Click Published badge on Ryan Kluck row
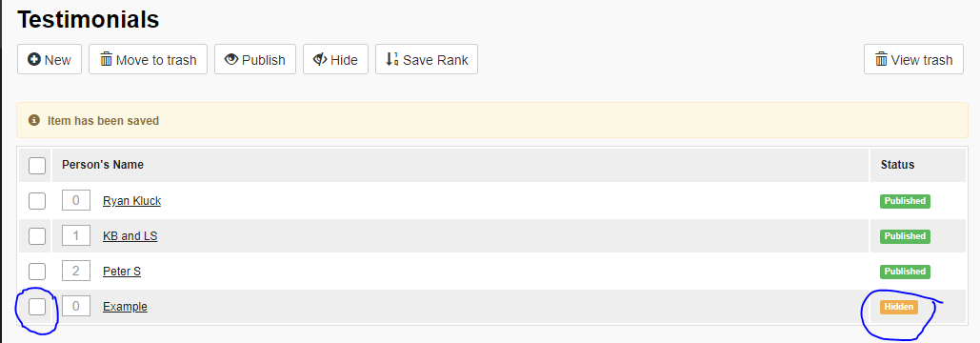Viewport: 980px width, 343px height. coord(905,201)
